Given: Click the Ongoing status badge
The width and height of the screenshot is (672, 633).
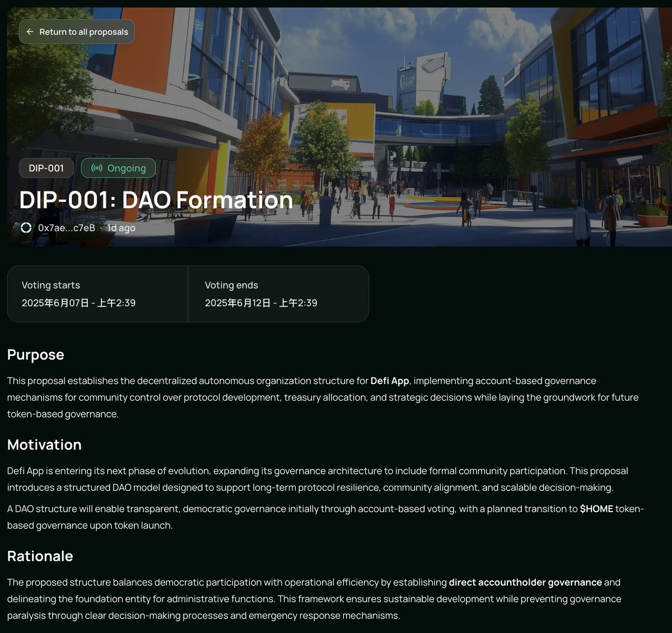Looking at the screenshot, I should (118, 168).
